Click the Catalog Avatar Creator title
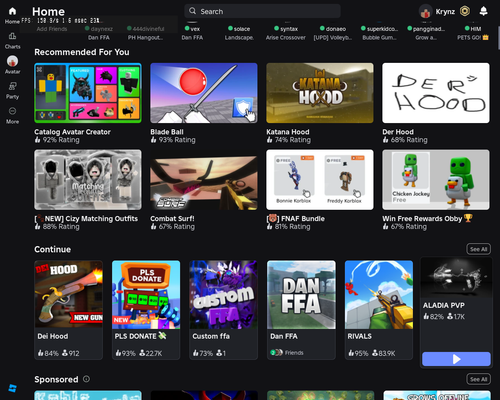This screenshot has height=400, width=500. (72, 132)
